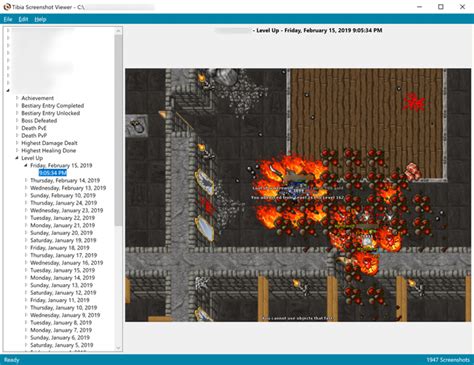Collapse the Level Up category

coord(17,158)
